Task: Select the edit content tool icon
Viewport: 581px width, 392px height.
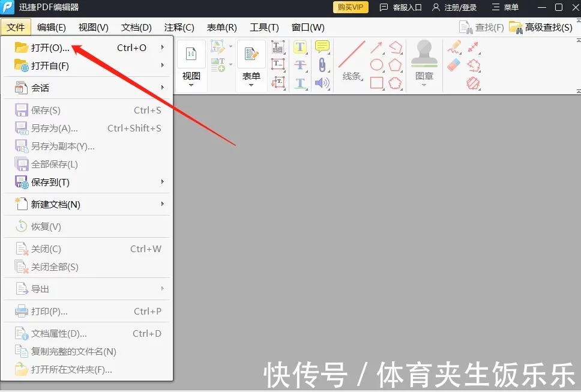Action: coord(218,47)
